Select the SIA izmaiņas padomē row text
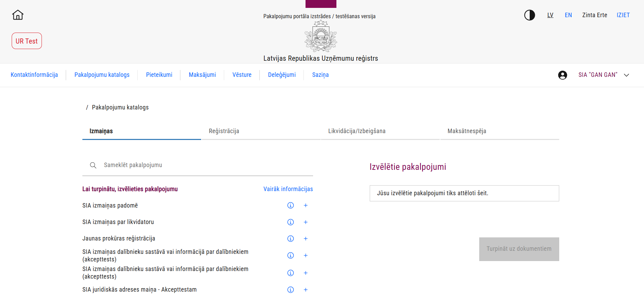This screenshot has height=294, width=644. [x=110, y=205]
